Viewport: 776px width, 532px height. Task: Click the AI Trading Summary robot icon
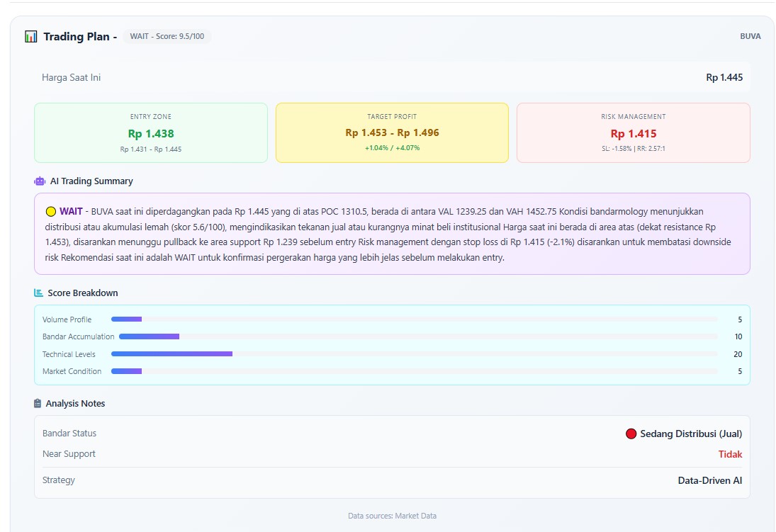tap(40, 181)
